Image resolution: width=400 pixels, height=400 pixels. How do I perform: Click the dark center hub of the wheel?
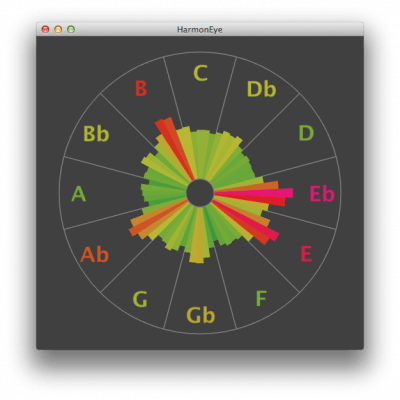[200, 193]
